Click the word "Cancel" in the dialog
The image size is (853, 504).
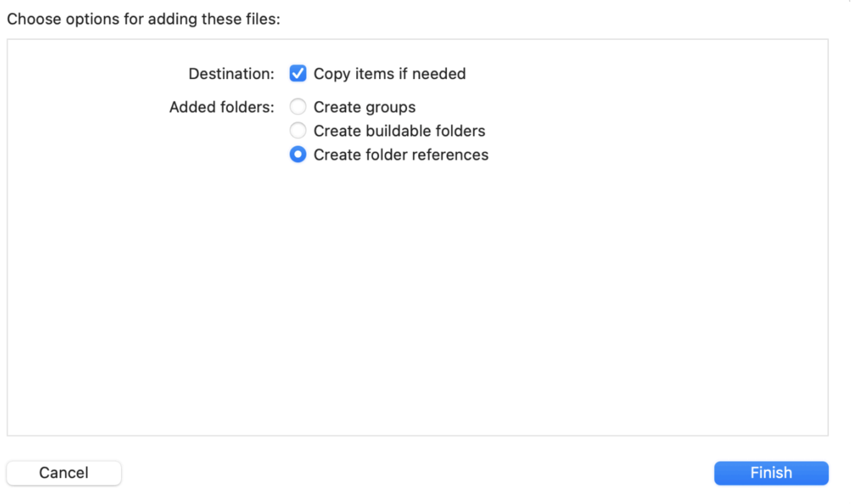tap(64, 473)
